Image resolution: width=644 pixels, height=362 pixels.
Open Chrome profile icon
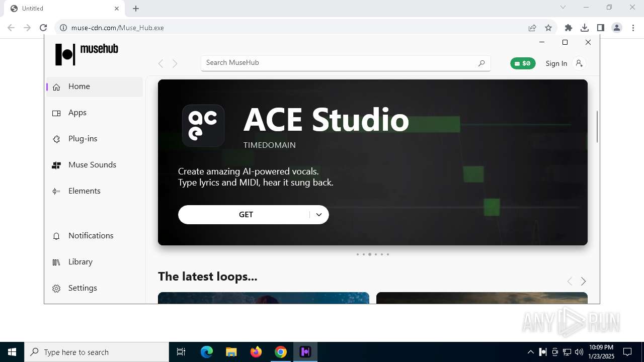click(x=617, y=28)
